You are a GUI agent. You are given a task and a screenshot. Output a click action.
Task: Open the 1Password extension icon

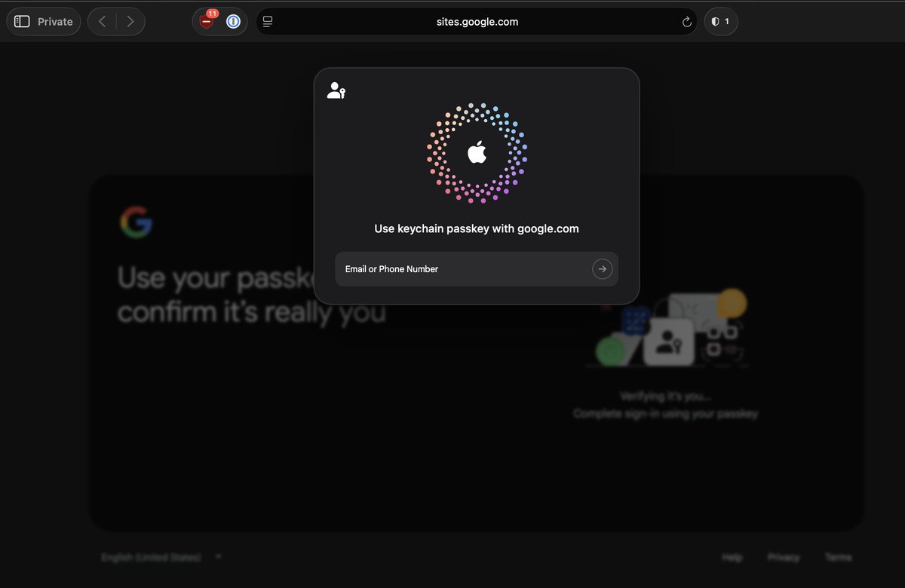pyautogui.click(x=233, y=22)
